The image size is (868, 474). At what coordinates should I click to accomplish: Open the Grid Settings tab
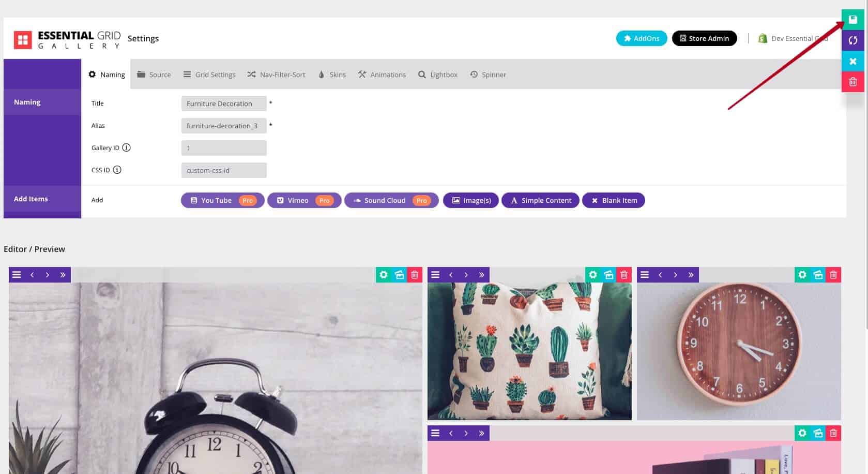[209, 75]
